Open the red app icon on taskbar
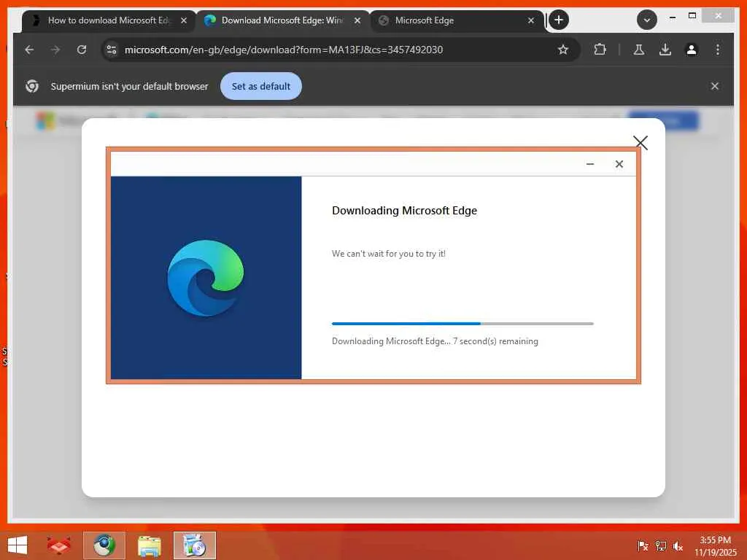The width and height of the screenshot is (747, 560). coord(58,545)
